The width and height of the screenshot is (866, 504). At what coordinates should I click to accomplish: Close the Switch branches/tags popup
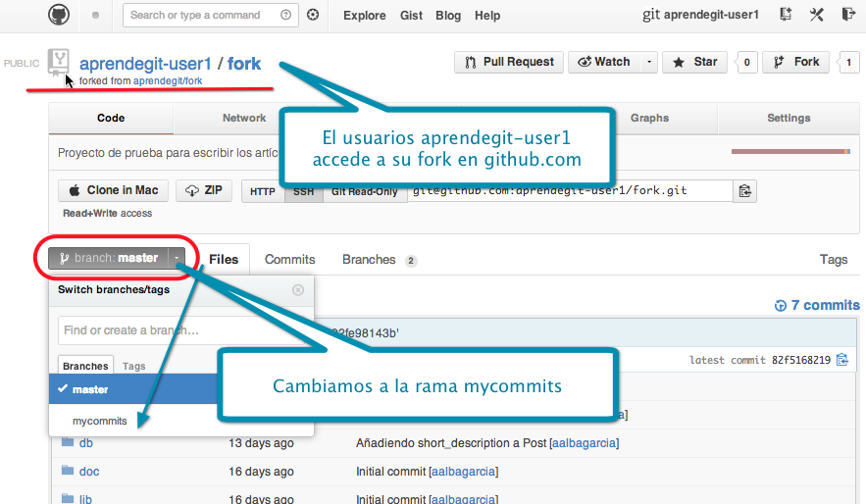tap(298, 289)
